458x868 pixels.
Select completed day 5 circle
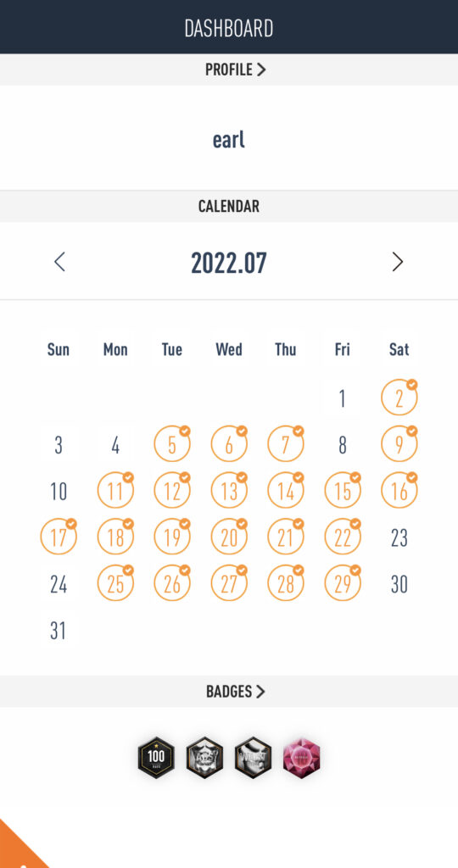pos(172,444)
